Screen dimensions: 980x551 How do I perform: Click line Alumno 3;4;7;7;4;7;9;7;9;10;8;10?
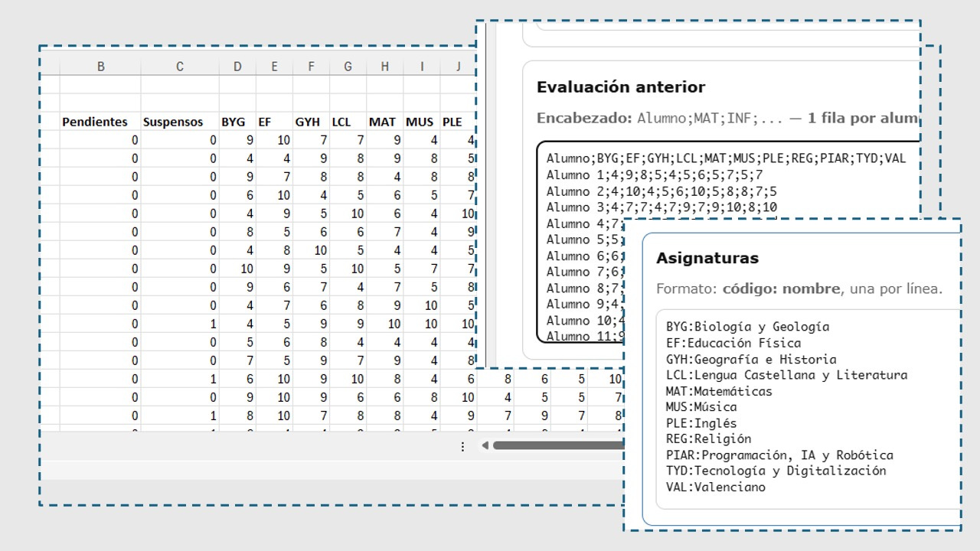661,207
